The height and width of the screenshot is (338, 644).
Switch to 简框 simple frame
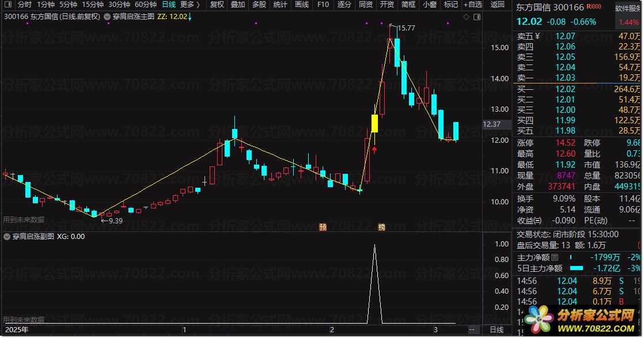click(x=408, y=5)
